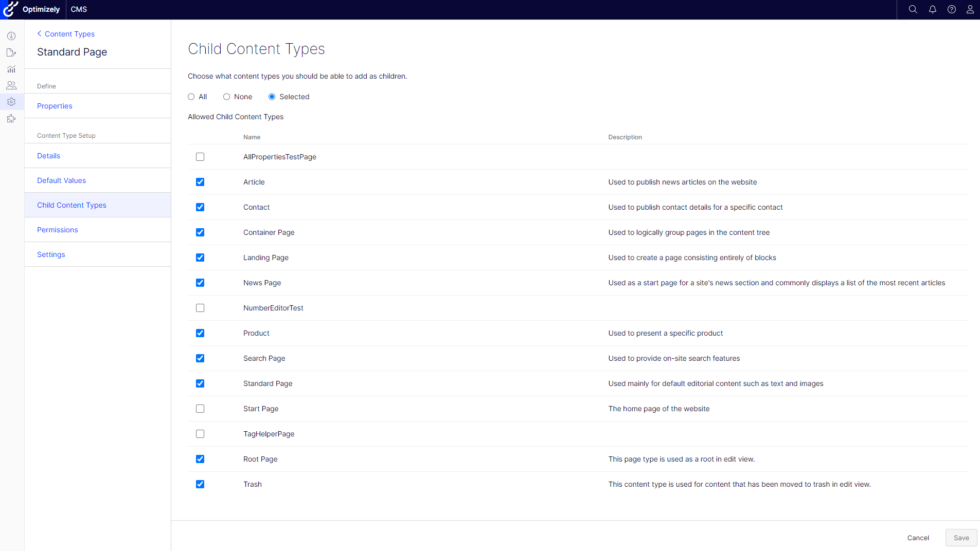Select the All radio button
Screen dimensions: 980x551
click(191, 97)
